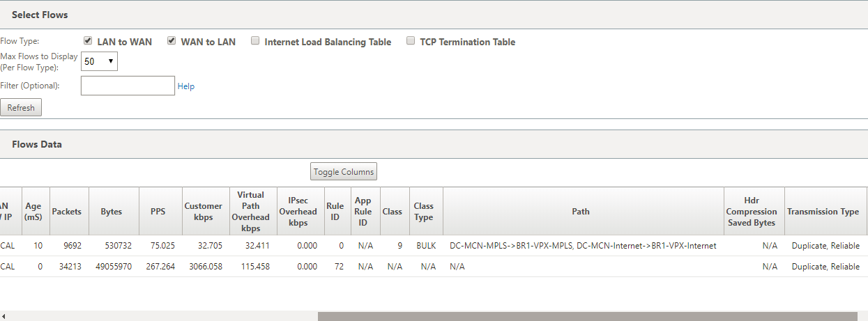Open the Help link beside the filter

pyautogui.click(x=186, y=86)
